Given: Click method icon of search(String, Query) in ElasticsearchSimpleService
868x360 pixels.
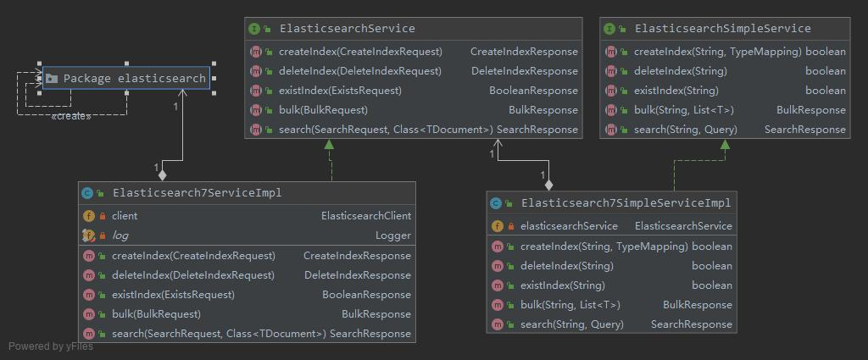Looking at the screenshot, I should [610, 130].
